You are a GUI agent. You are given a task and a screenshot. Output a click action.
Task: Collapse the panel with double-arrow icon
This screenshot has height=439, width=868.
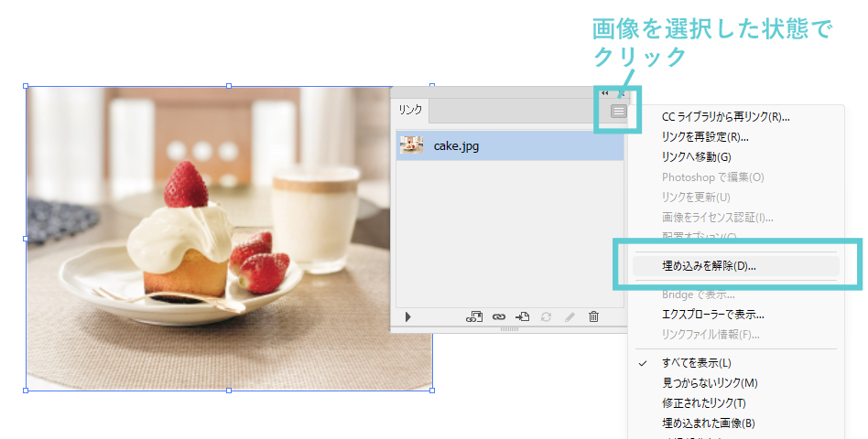tap(605, 93)
